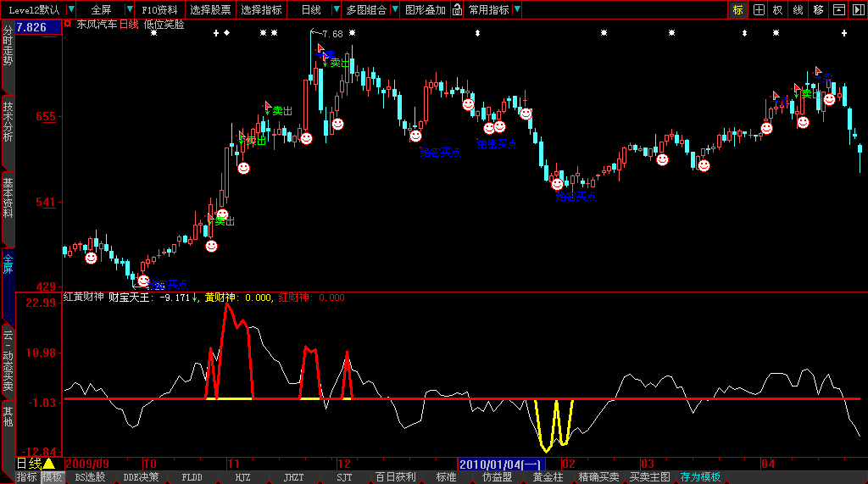Screen dimensions: 868x484
Task: Open the 多图组合 dropdown arrow
Action: 395,9
